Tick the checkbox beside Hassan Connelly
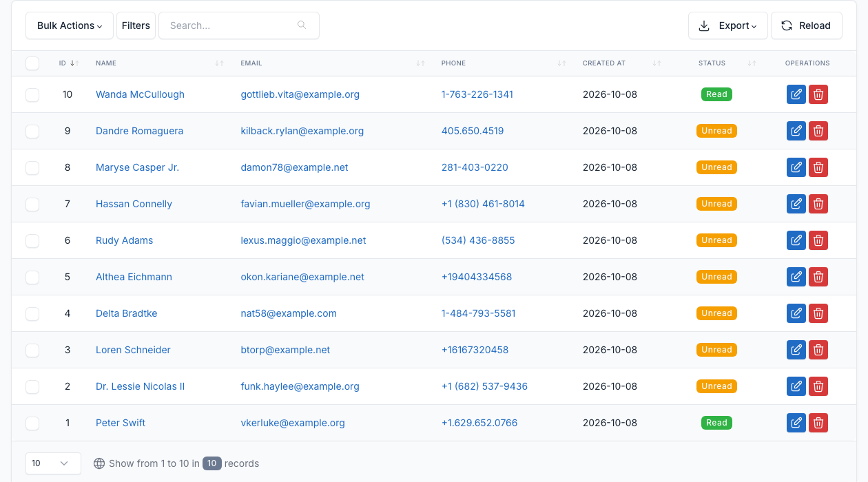Screen dimensions: 868x482 (x=32, y=205)
